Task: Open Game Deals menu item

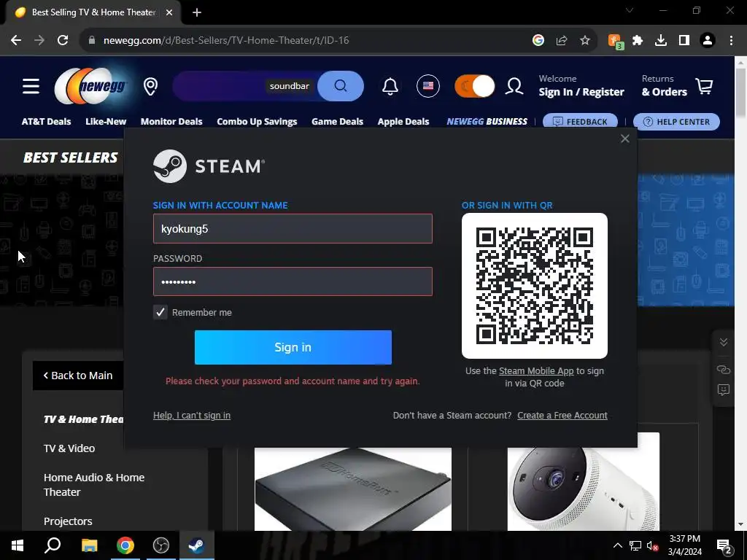Action: tap(337, 122)
